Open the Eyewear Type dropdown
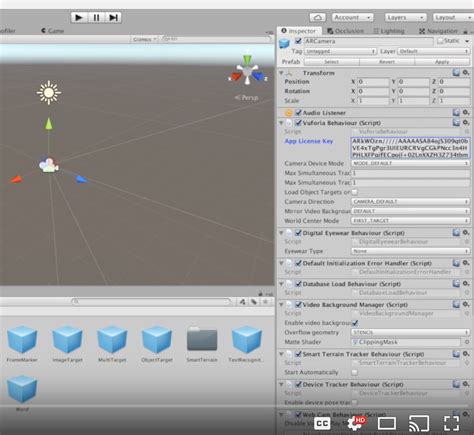 (410, 251)
